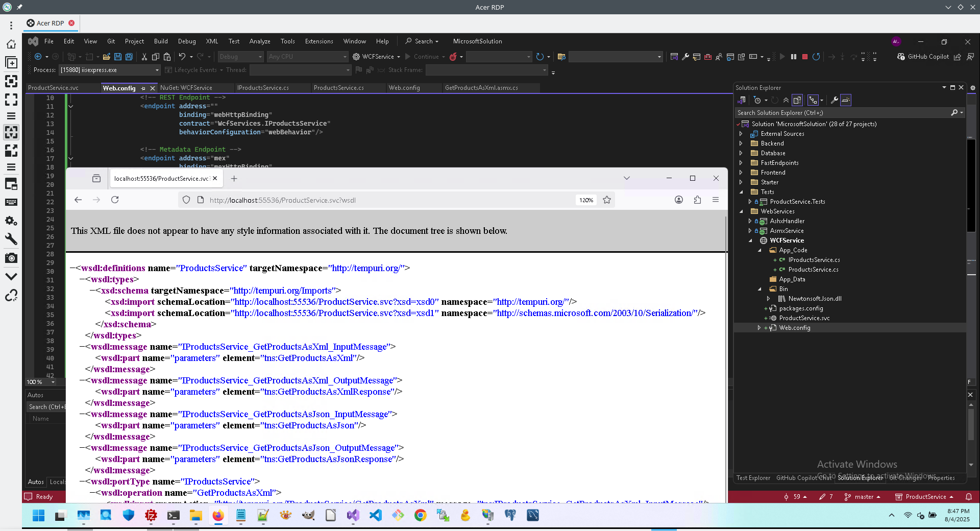980x531 pixels.
Task: Toggle Preview Selected Items in Solution Explorer
Action: coord(846,100)
